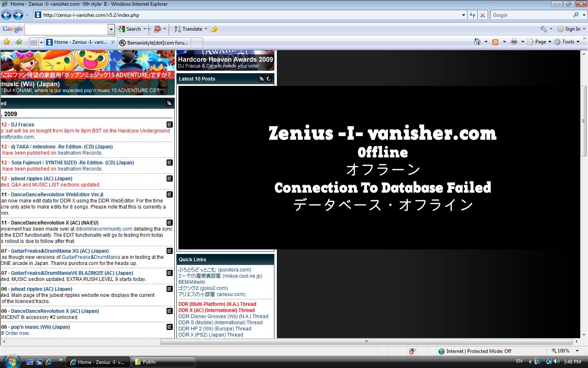The height and width of the screenshot is (368, 588).
Task: Refresh the page using the refresh icon
Action: tap(472, 15)
